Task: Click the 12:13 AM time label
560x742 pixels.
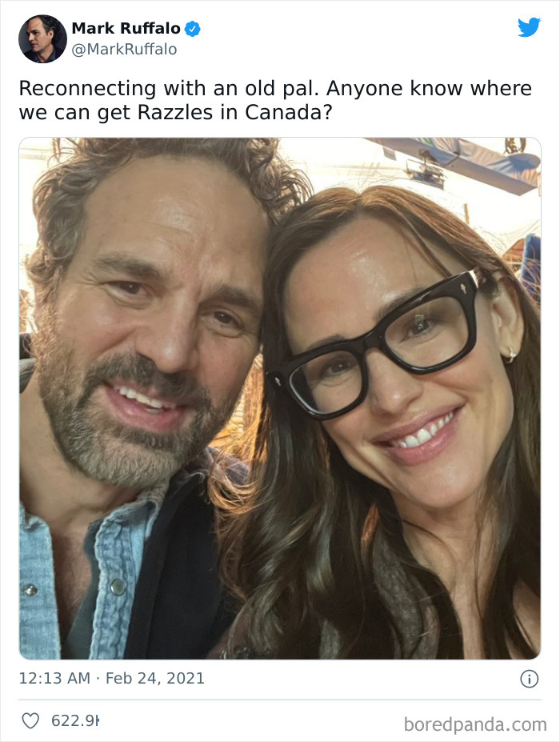Action: pyautogui.click(x=46, y=676)
